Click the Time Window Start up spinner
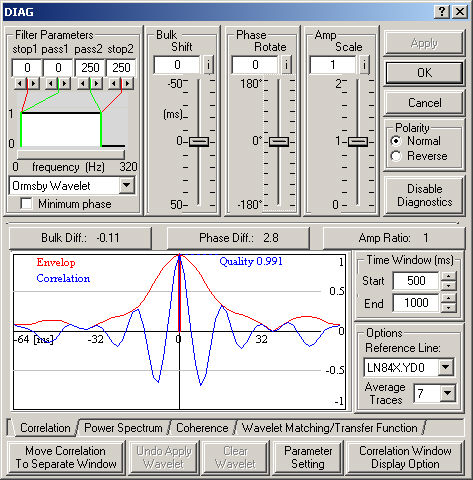 448,276
